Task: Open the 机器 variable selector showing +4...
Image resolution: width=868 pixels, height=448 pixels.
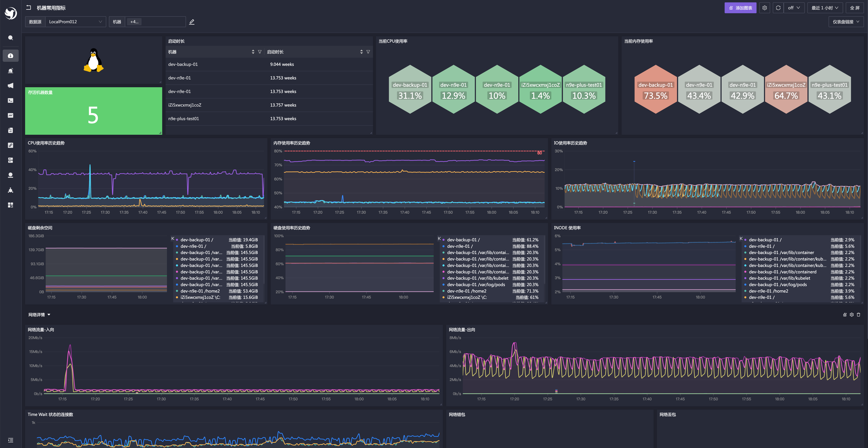Action: tap(155, 22)
